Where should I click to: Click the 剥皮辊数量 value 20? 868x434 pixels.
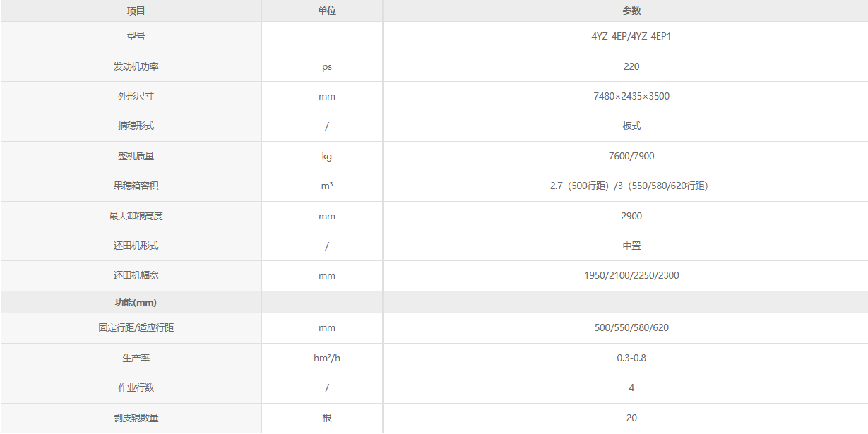coord(631,418)
